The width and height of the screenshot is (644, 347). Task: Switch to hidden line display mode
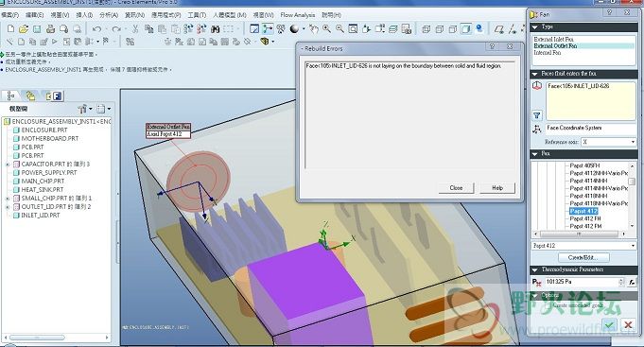click(440, 28)
